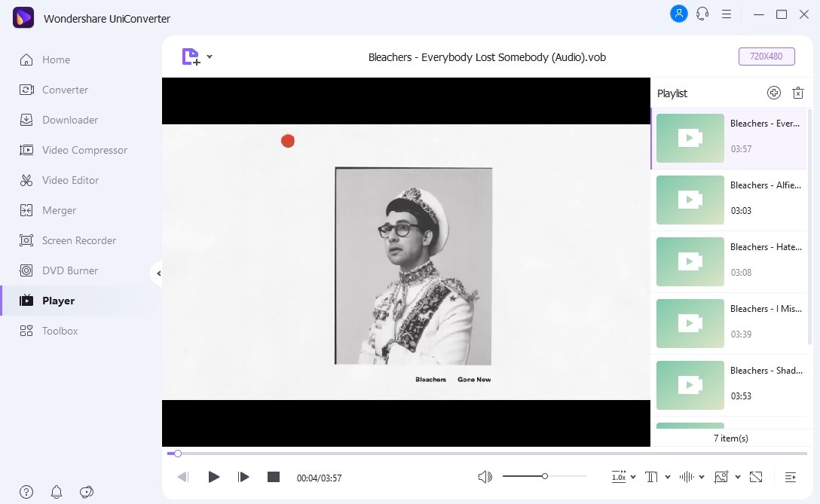Click the audio track waveform icon

coord(687,477)
